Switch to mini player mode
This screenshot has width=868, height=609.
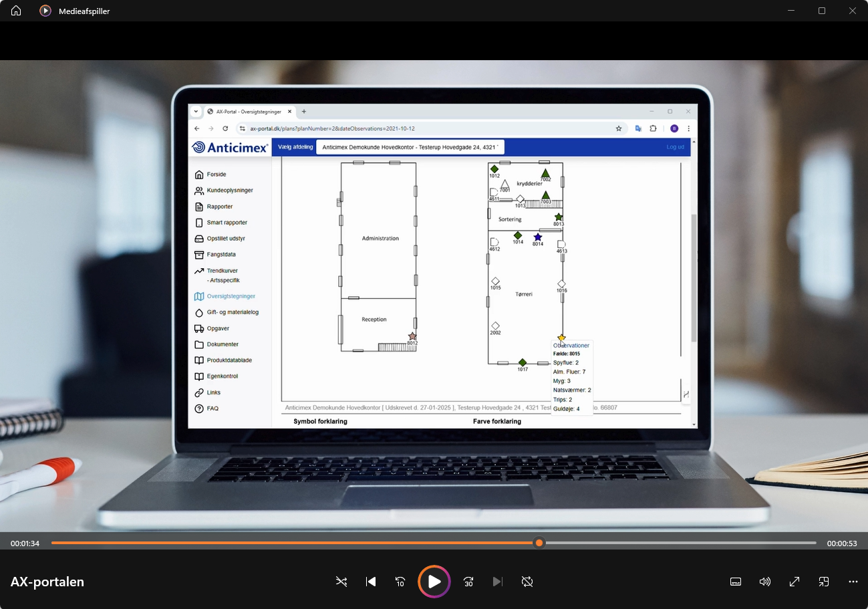[824, 582]
